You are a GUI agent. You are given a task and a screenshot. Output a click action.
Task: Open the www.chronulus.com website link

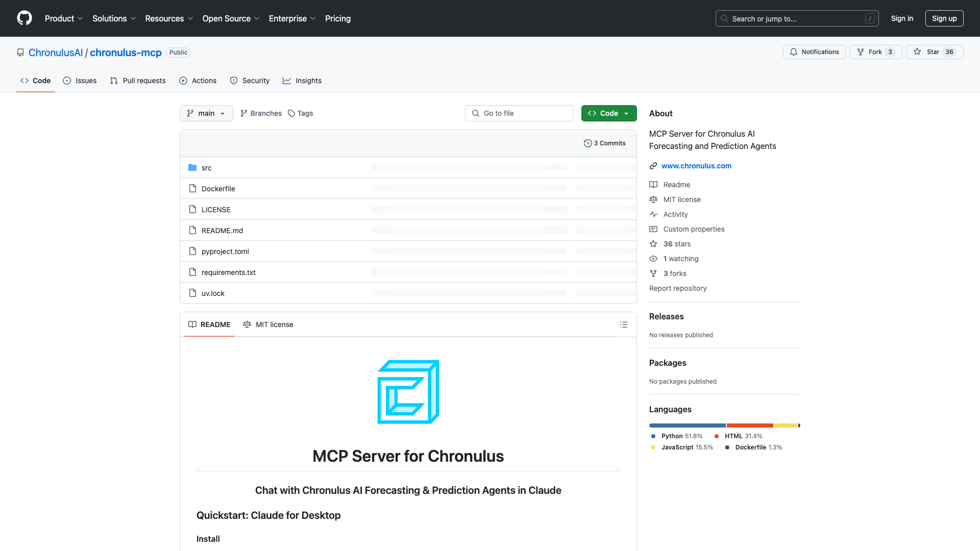tap(696, 165)
